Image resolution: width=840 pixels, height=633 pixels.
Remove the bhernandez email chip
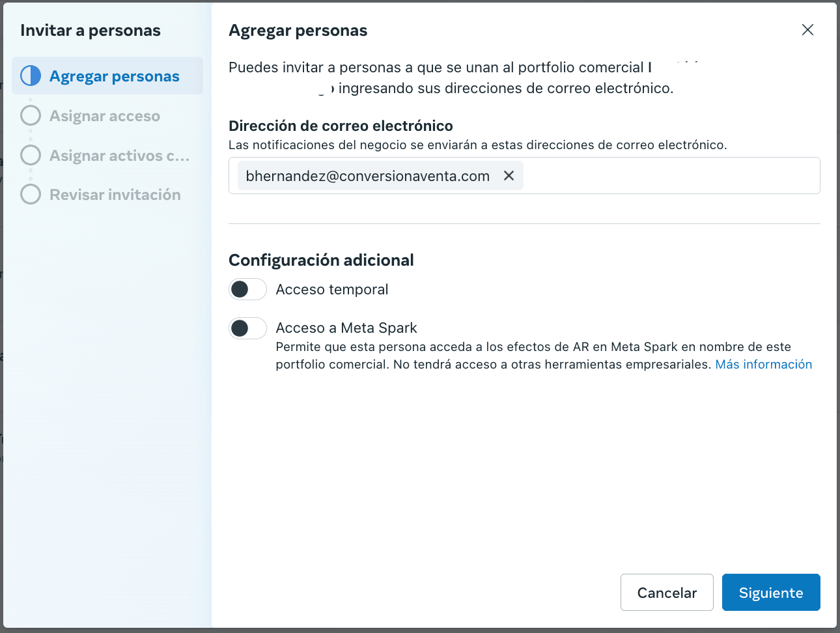click(509, 176)
